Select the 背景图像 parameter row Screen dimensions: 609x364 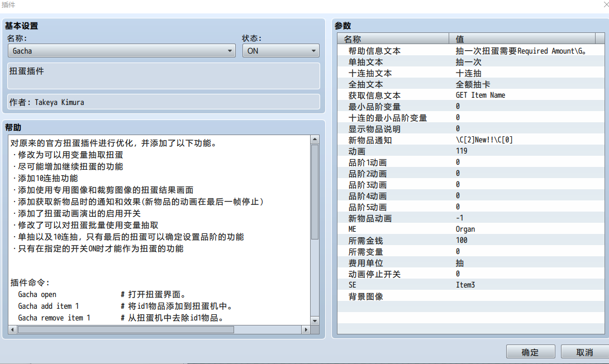click(471, 296)
